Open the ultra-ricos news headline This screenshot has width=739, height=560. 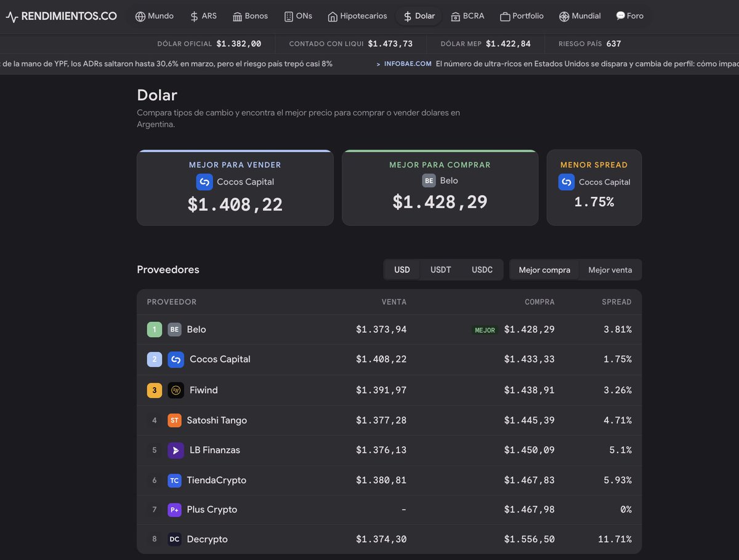click(587, 64)
